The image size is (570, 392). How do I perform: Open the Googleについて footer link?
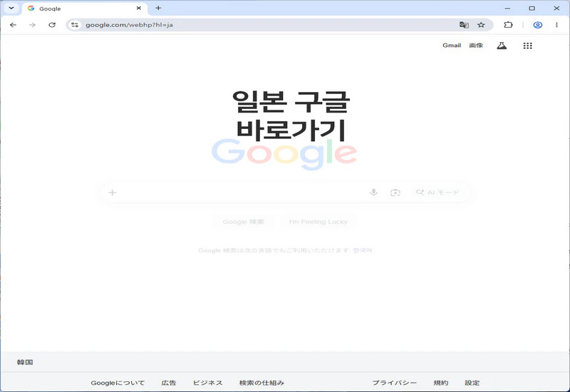tap(118, 383)
